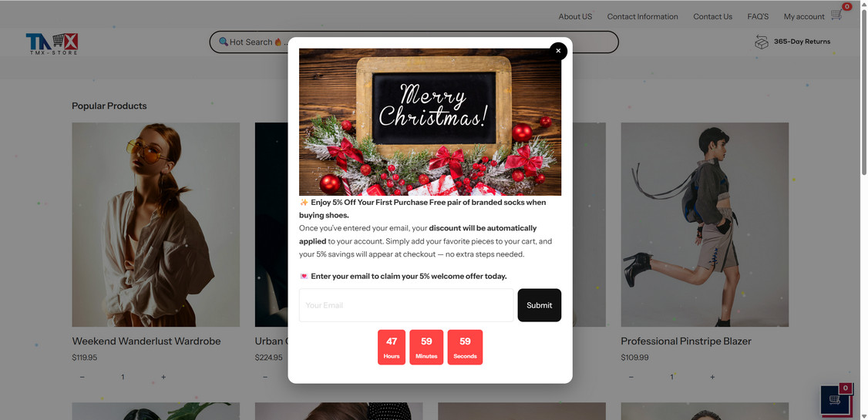Screen dimensions: 868x420
Task: Submit the email for welcome offer
Action: 539,305
